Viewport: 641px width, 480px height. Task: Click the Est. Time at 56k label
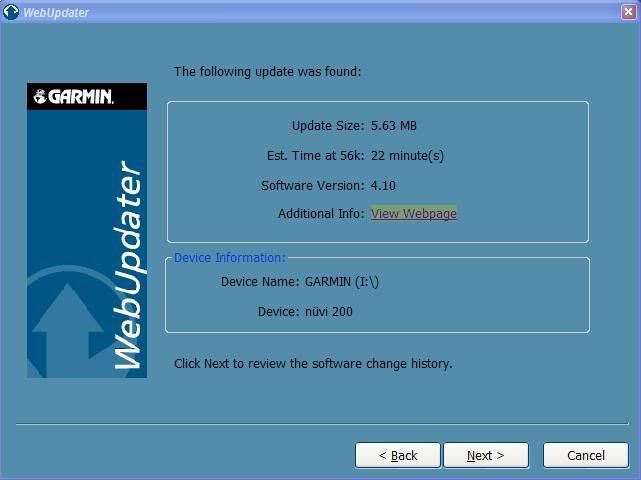(x=315, y=156)
